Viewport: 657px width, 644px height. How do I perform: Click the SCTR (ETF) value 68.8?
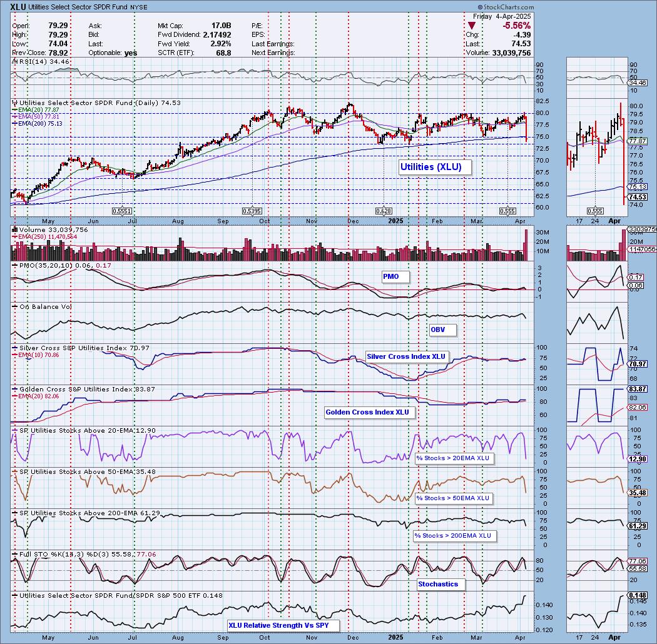pos(224,53)
